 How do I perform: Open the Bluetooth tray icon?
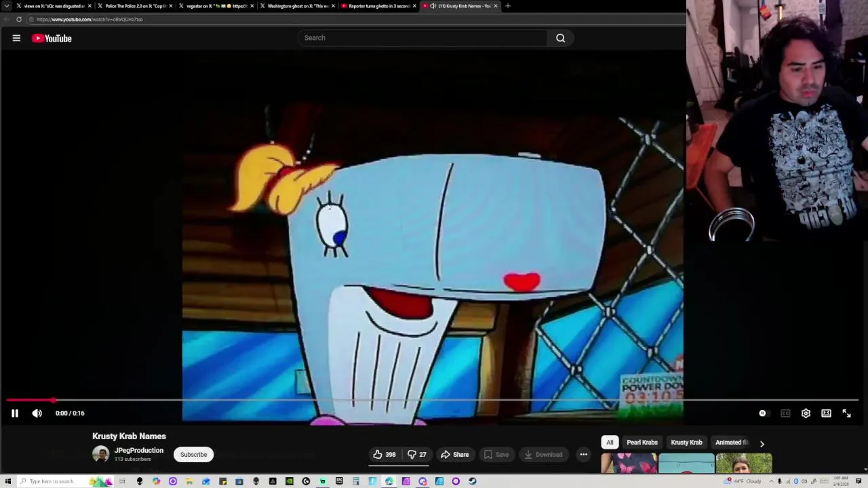(x=795, y=481)
